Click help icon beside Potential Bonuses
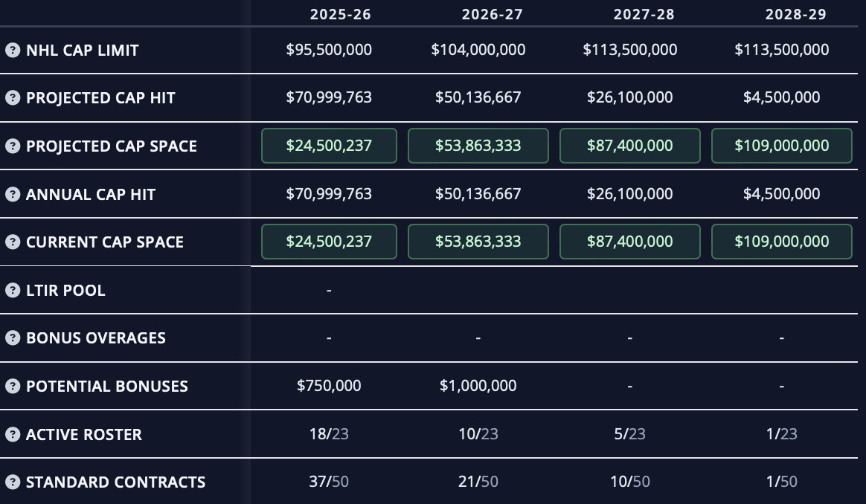 coord(12,386)
